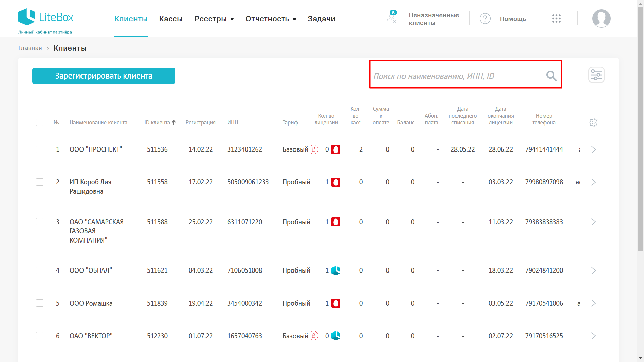Viewport: 644px width, 362px height.
Task: Expand the Реестры dropdown menu
Action: click(214, 19)
